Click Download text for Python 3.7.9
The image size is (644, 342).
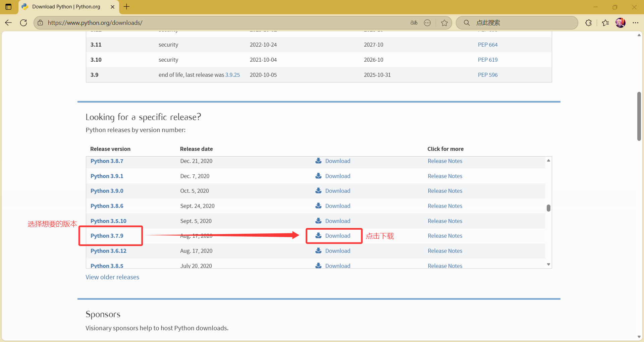pyautogui.click(x=338, y=236)
